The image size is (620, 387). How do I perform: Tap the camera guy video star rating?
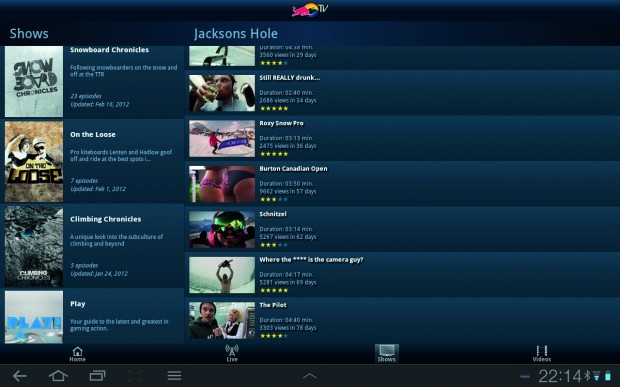click(x=274, y=290)
